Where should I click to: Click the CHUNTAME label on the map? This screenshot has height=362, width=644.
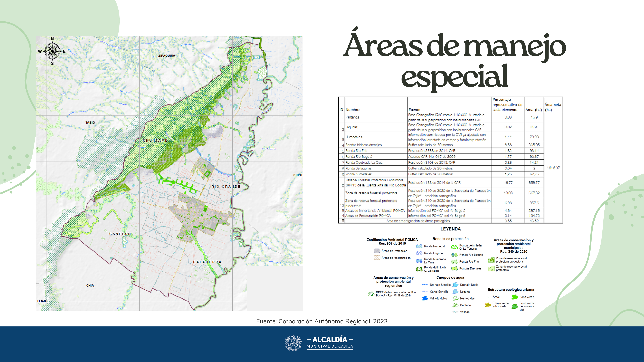[155, 141]
